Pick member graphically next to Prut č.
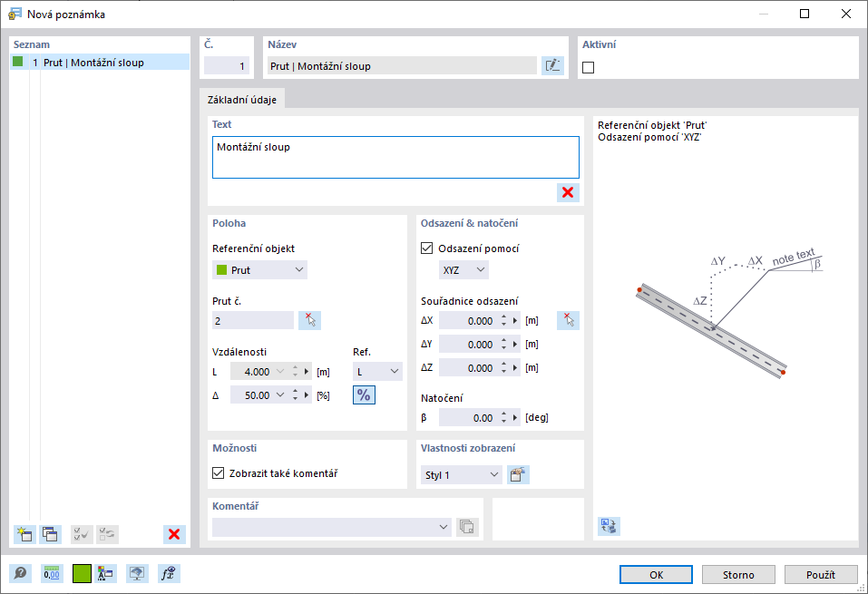 310,320
